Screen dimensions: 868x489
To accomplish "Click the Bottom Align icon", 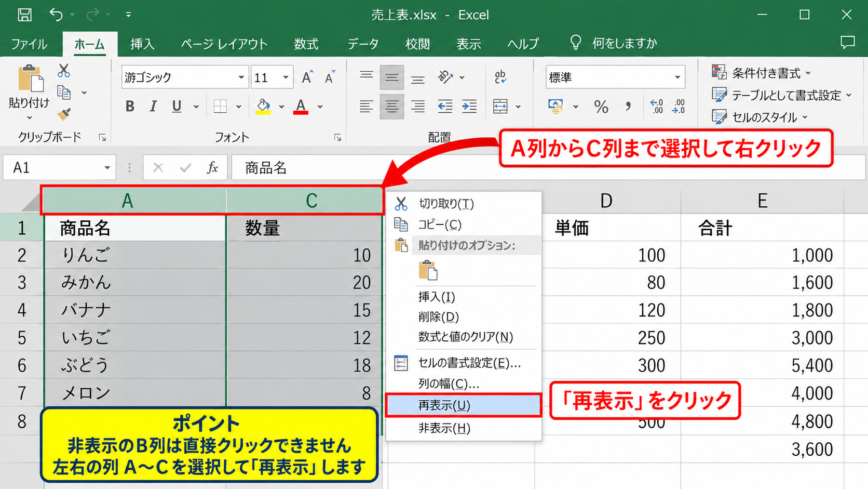I will 417,79.
